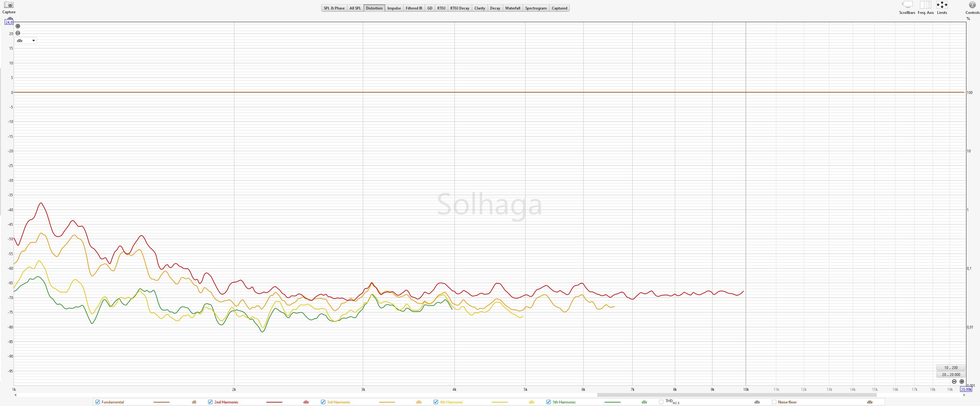Click the 2k frequency axis label
The height and width of the screenshot is (406, 980).
[234, 389]
